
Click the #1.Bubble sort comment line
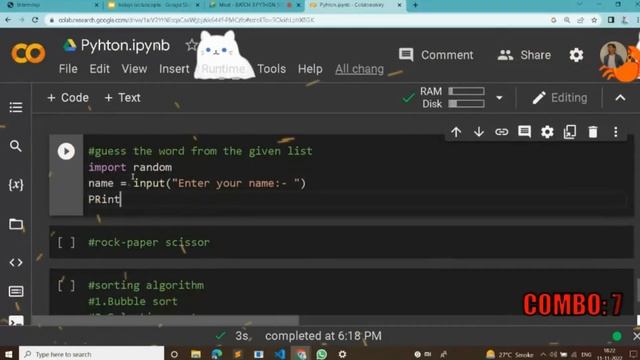coord(133,301)
